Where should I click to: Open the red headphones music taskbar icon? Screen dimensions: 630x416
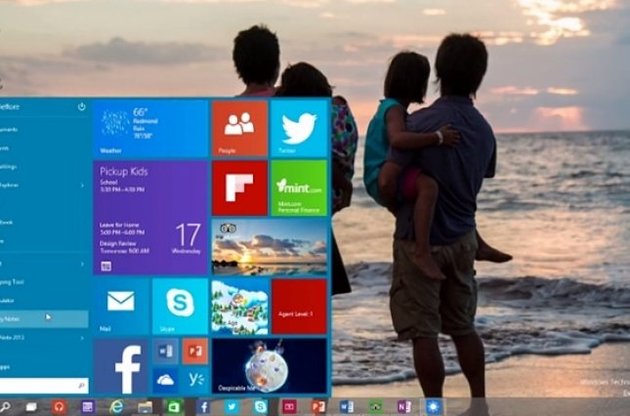coord(59,407)
